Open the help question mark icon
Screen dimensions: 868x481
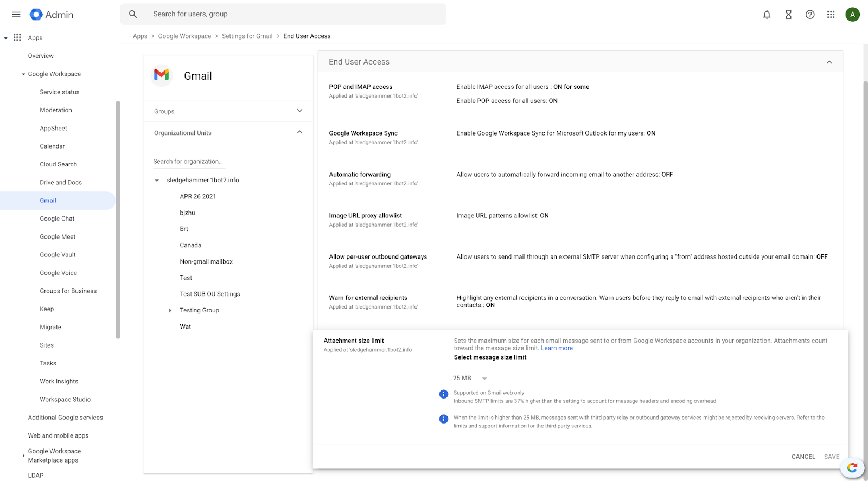pyautogui.click(x=809, y=15)
